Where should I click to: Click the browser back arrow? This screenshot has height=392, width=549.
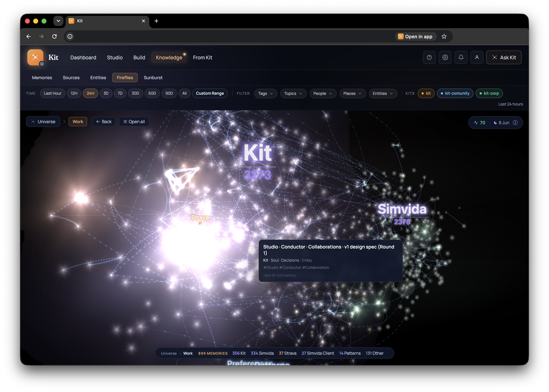(x=28, y=36)
